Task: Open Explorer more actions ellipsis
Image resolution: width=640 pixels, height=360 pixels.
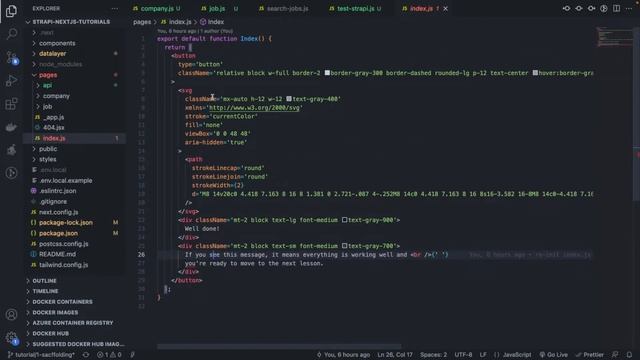Action: point(115,8)
